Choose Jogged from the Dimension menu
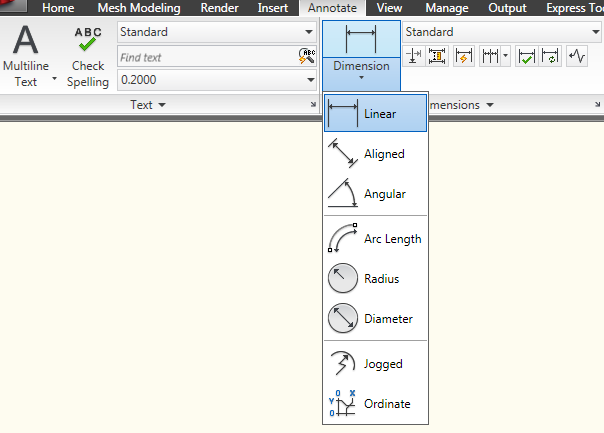The image size is (604, 433). point(376,364)
